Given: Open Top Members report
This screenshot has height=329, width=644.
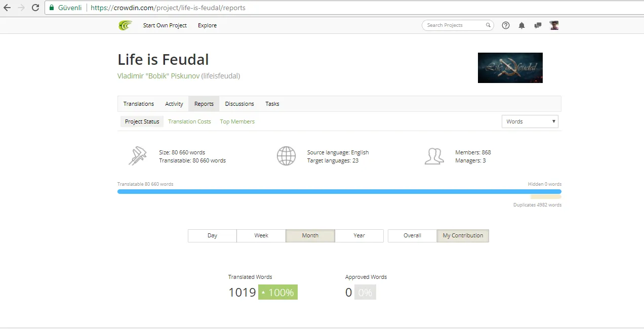Looking at the screenshot, I should point(237,121).
